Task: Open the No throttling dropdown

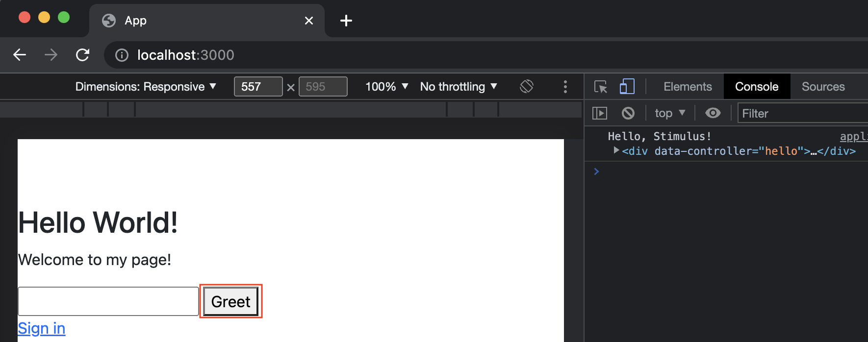Action: 458,87
